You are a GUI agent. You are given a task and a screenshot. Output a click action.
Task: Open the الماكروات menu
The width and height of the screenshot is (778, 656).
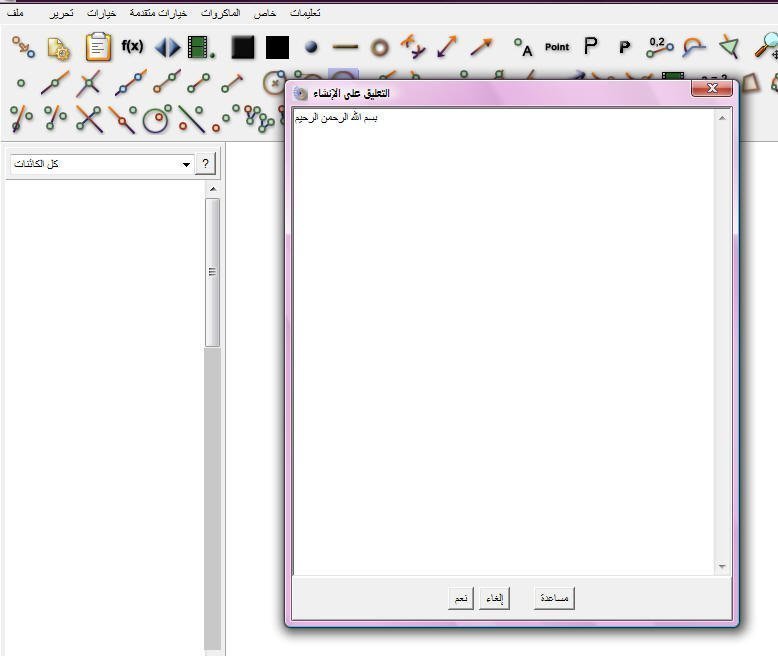pyautogui.click(x=220, y=13)
